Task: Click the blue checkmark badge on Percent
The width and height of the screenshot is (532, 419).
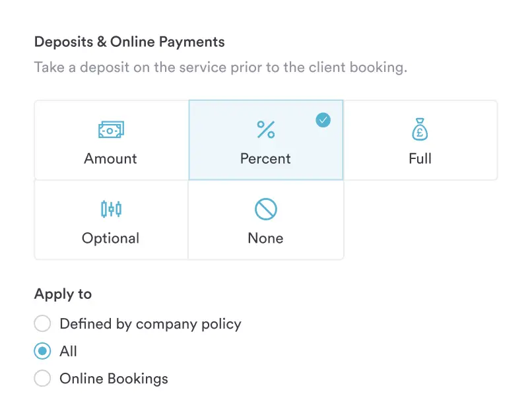Action: click(x=323, y=119)
